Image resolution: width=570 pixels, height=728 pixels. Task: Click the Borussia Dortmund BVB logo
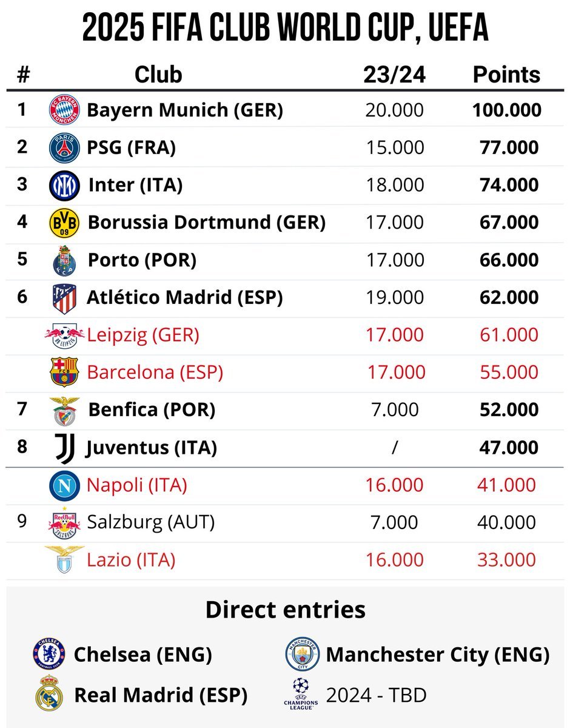click(64, 223)
